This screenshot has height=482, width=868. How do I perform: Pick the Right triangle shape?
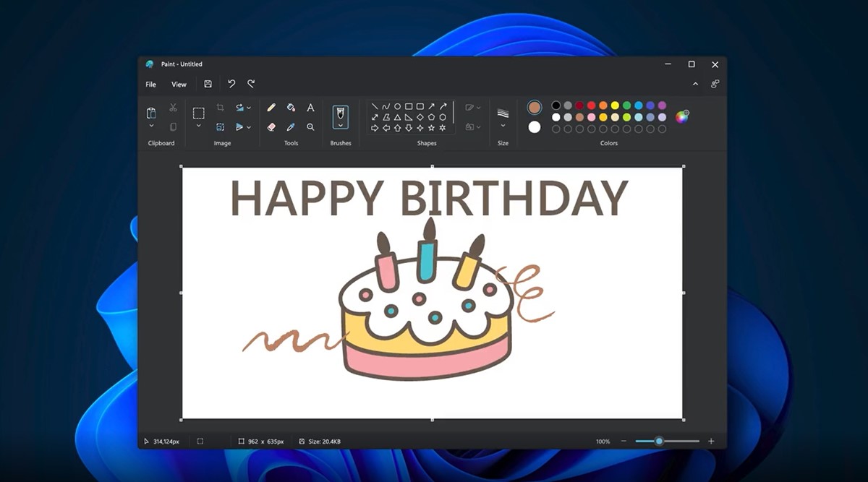coord(409,117)
